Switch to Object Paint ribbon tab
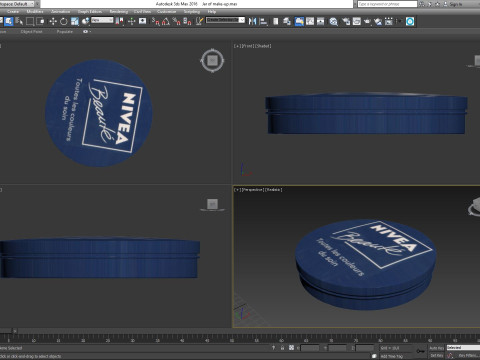Screen dimensions: 480x360 pos(31,32)
